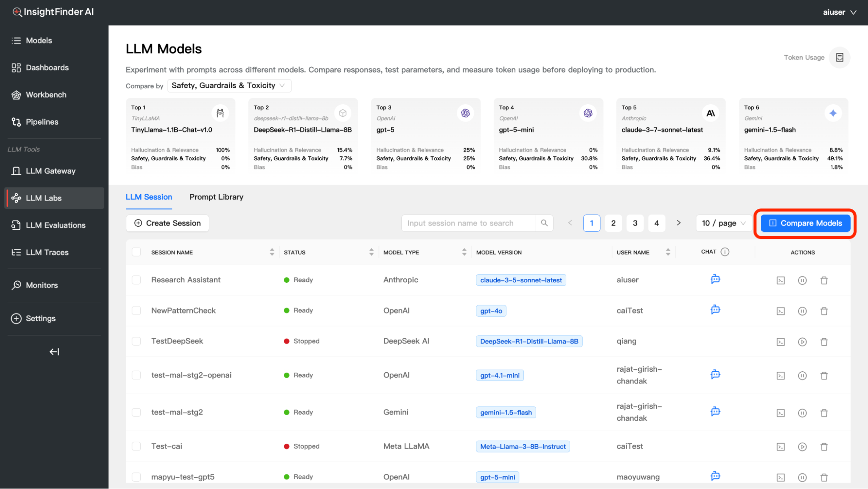Start the stopped TestDeepSeek session
Viewport: 868px width, 489px height.
pyautogui.click(x=802, y=342)
